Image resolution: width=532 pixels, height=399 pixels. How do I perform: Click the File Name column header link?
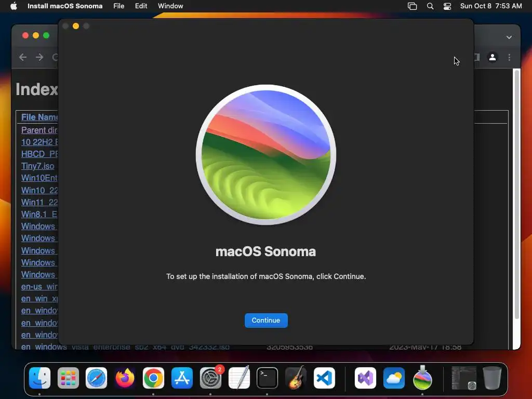tap(39, 117)
